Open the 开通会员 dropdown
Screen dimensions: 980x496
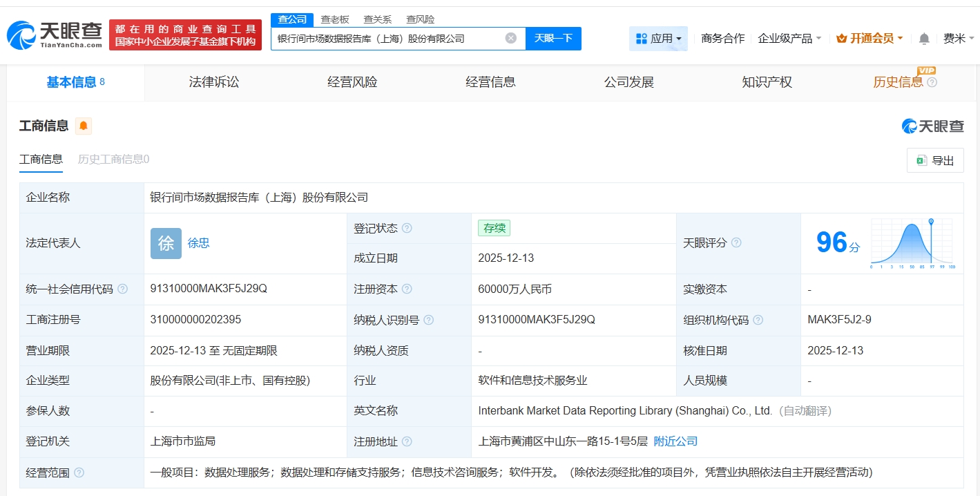(869, 39)
